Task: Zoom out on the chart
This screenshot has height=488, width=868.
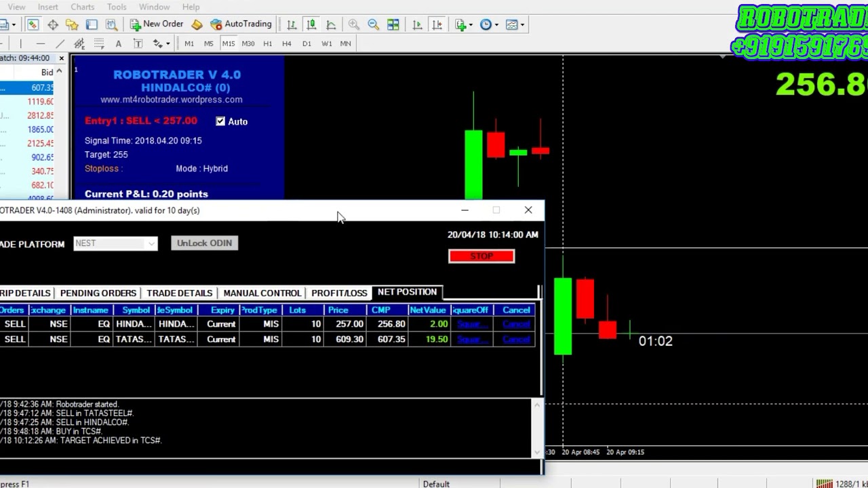Action: point(374,24)
